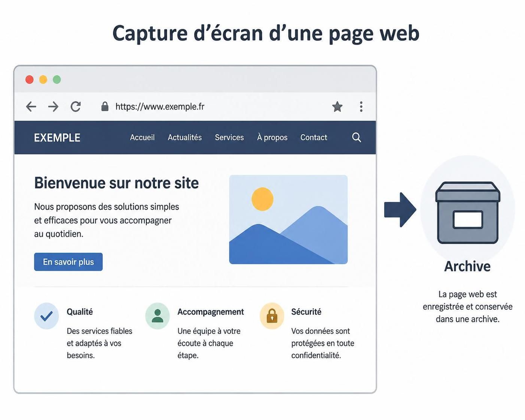
Task: Click the browser back arrow
Action: coord(31,107)
